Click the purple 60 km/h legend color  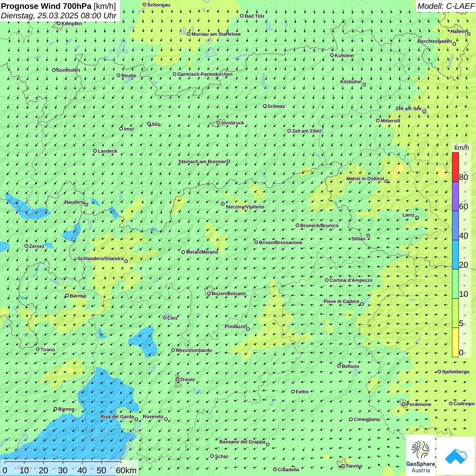(x=455, y=196)
